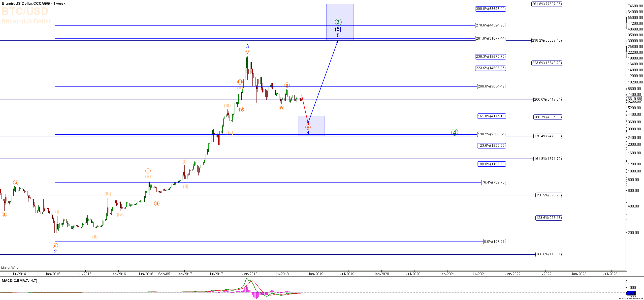Click the 300.0%(68697.44) Fibonacci level label
644x300 pixels.
click(x=491, y=9)
